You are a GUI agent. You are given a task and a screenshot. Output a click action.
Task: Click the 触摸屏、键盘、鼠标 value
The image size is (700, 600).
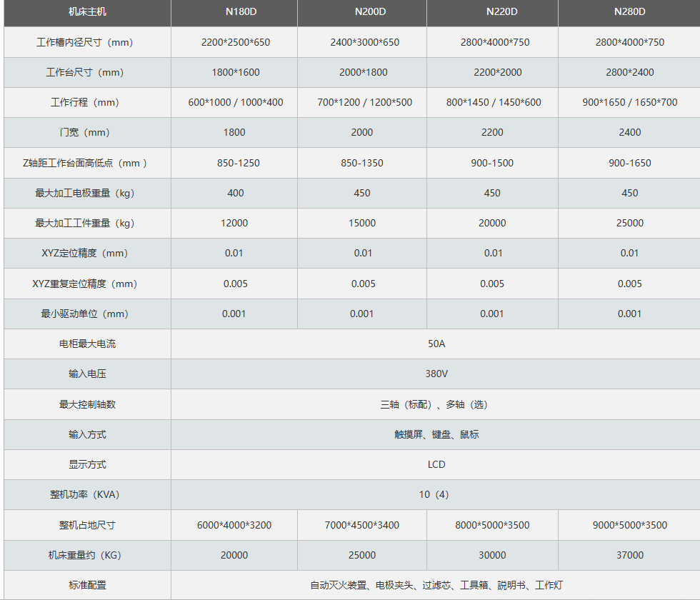click(436, 434)
